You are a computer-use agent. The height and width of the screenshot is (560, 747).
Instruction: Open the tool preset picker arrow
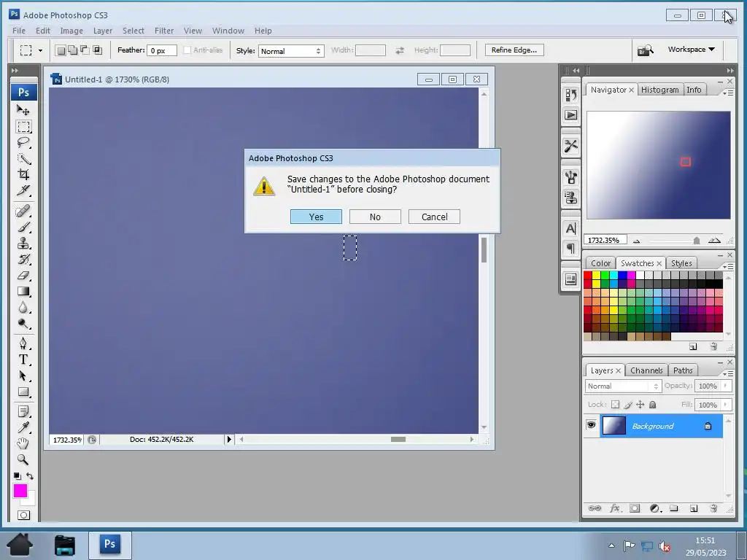[40, 50]
